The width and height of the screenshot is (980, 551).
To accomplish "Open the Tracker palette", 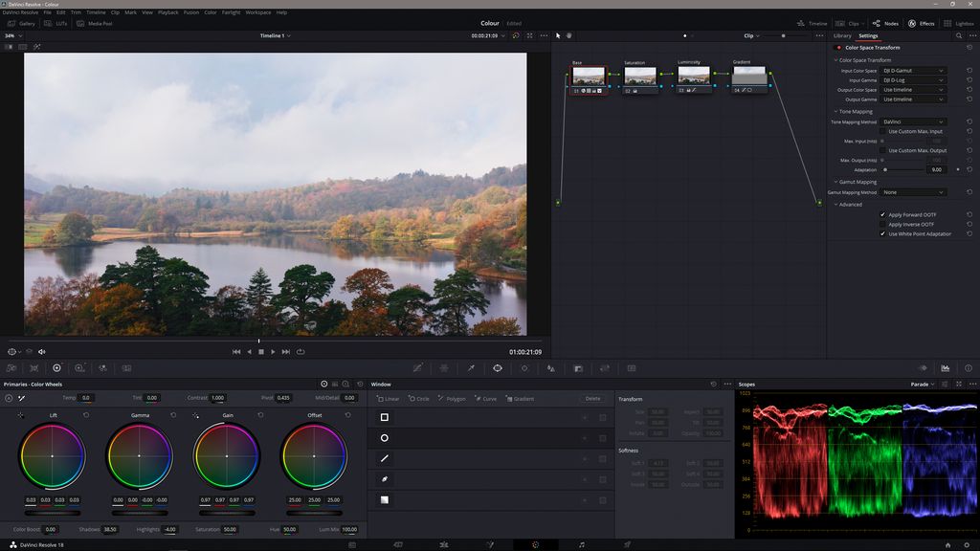I will tap(523, 367).
